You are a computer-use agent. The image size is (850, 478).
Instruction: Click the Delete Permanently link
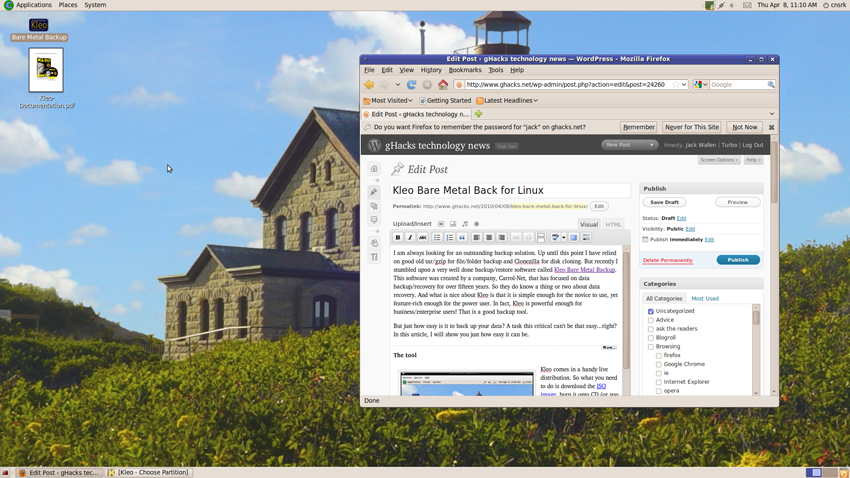(x=667, y=260)
